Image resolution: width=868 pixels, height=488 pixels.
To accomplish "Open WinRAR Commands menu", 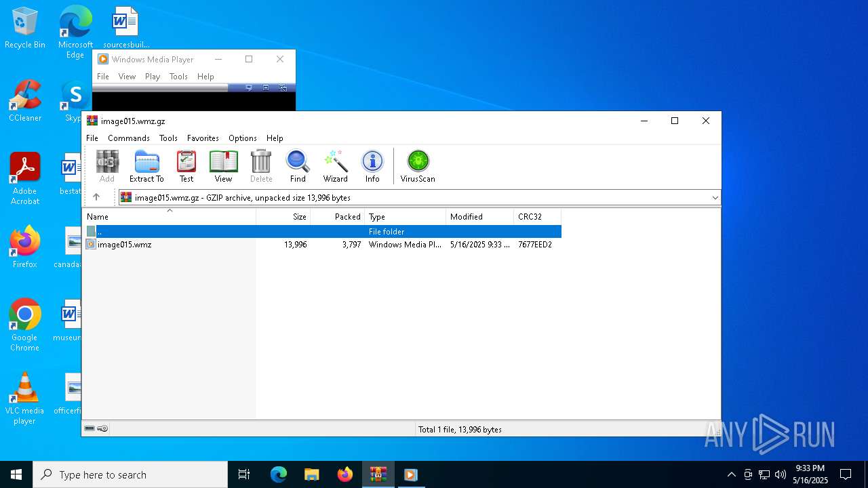I will (129, 138).
